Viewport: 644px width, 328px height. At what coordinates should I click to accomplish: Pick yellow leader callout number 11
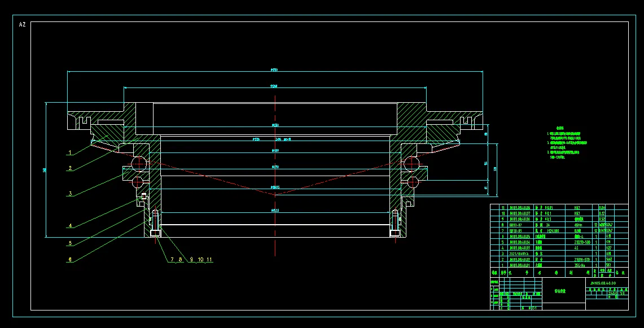[209, 259]
